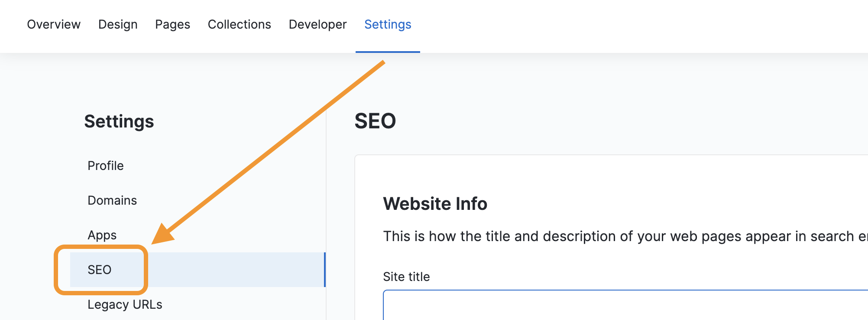The width and height of the screenshot is (868, 320).
Task: Open the Overview tab
Action: click(54, 25)
